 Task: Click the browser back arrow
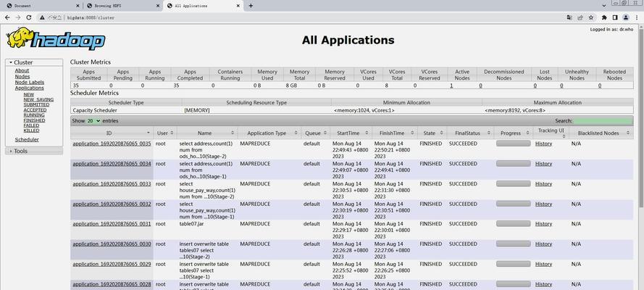click(7, 17)
